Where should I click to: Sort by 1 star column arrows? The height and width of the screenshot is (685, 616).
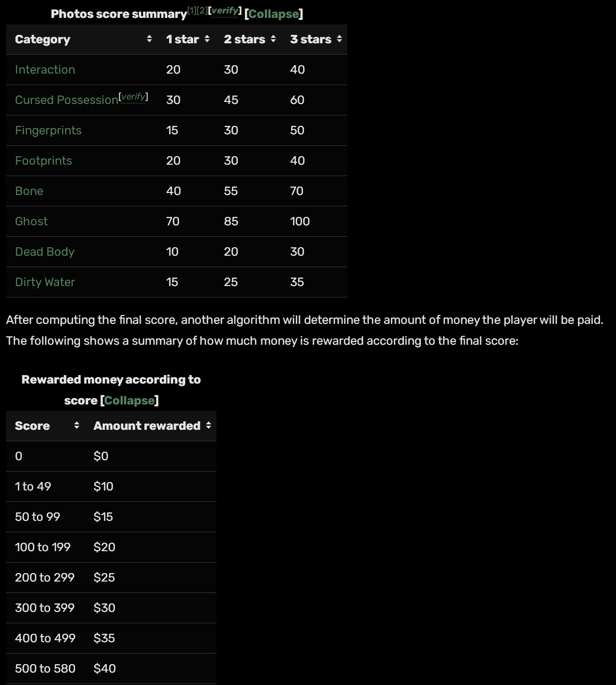point(207,39)
